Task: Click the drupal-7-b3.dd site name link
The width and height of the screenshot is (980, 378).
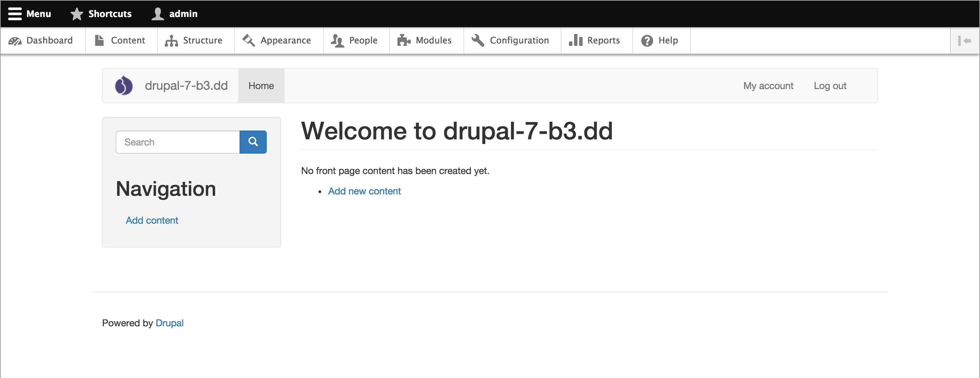Action: point(186,85)
